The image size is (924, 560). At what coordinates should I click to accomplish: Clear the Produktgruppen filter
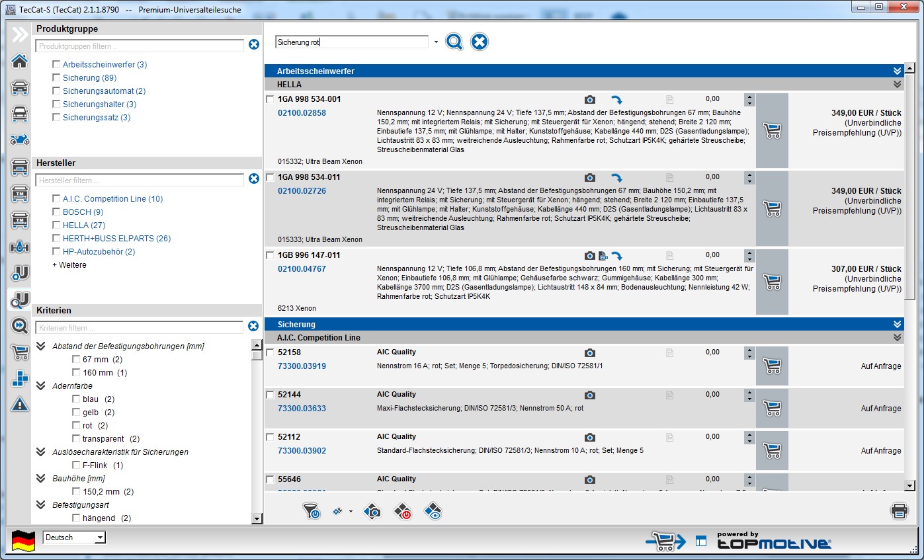[254, 45]
